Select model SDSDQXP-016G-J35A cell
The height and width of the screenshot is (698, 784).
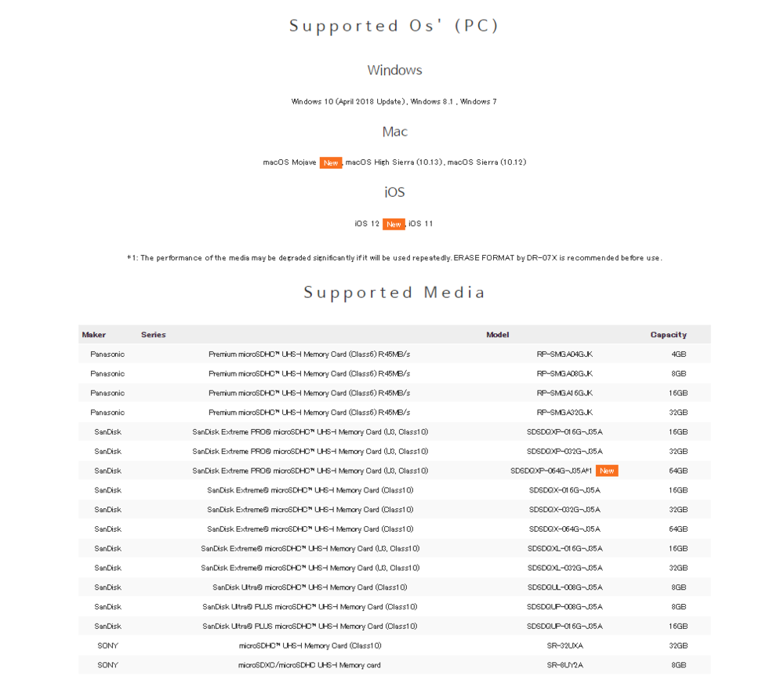pyautogui.click(x=564, y=432)
